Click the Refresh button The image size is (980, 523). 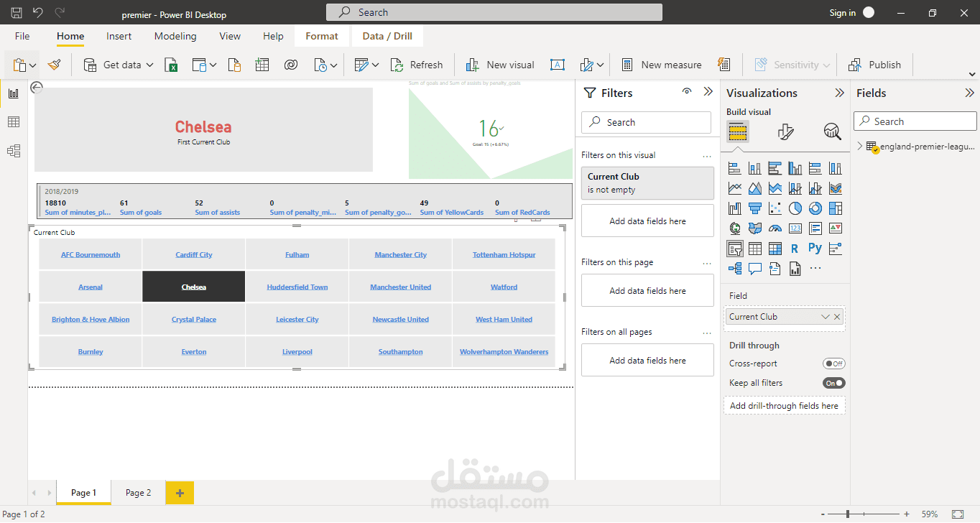click(x=417, y=65)
